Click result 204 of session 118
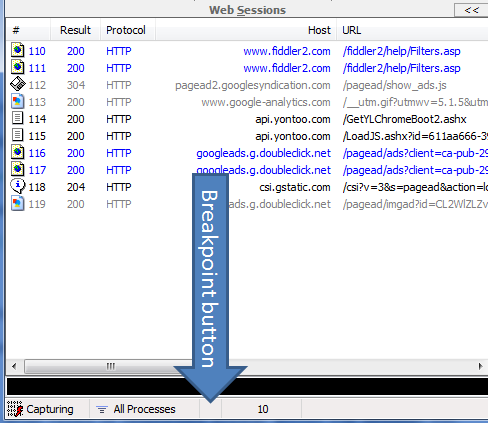488x423 pixels. (x=76, y=187)
